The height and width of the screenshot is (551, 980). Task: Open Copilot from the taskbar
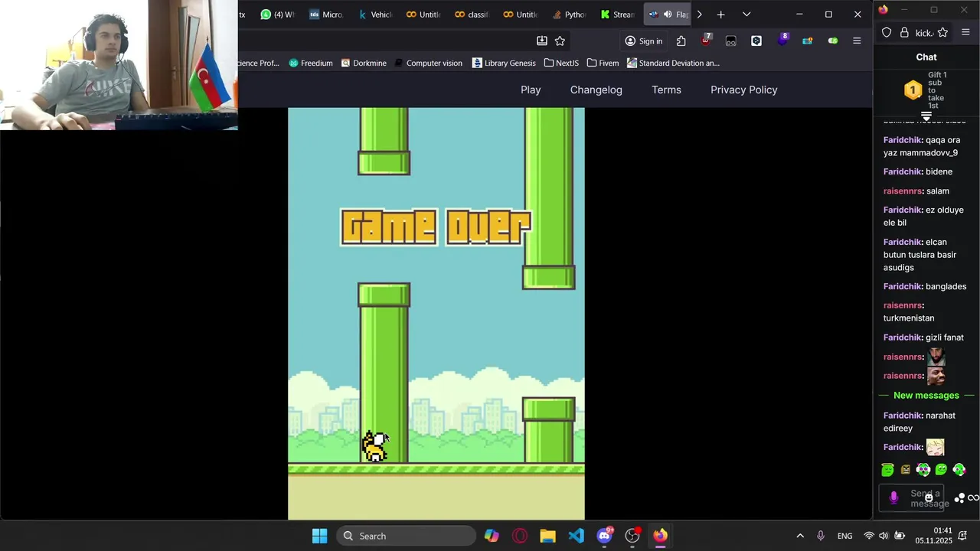[492, 536]
